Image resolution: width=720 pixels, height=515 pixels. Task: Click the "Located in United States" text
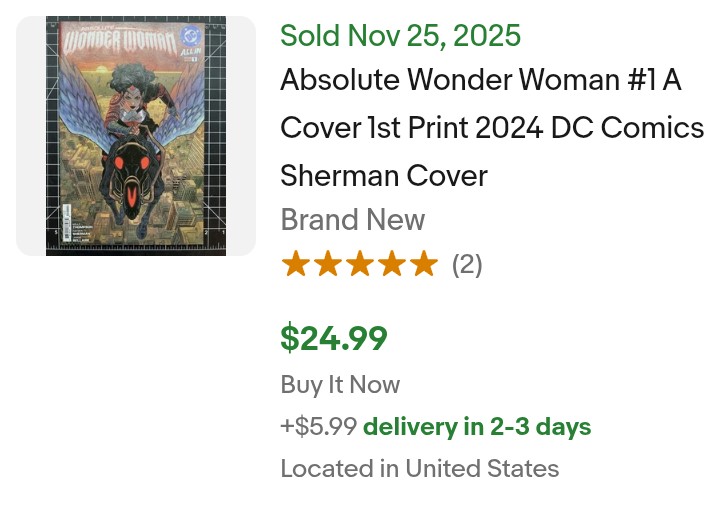419,469
